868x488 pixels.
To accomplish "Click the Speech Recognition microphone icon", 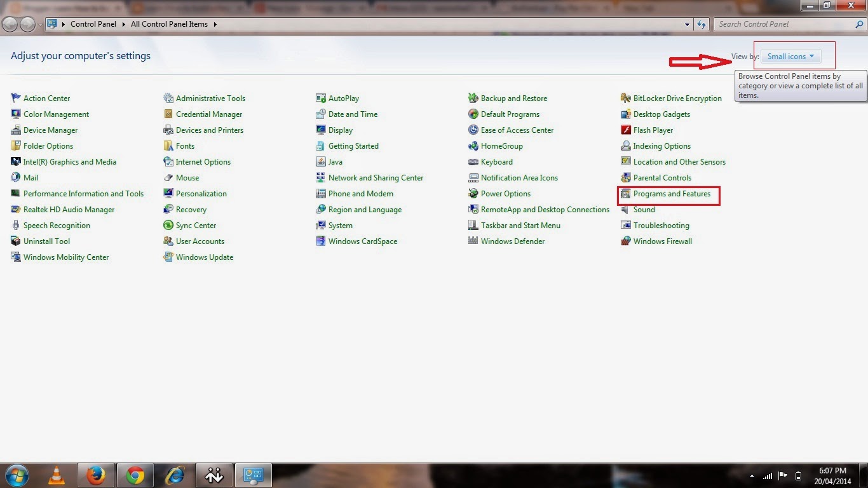I will tap(16, 225).
